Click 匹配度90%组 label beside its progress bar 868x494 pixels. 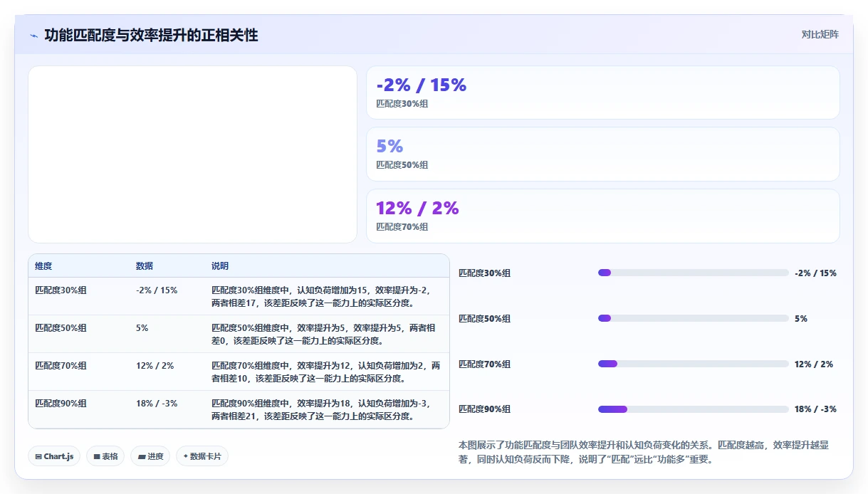(484, 409)
